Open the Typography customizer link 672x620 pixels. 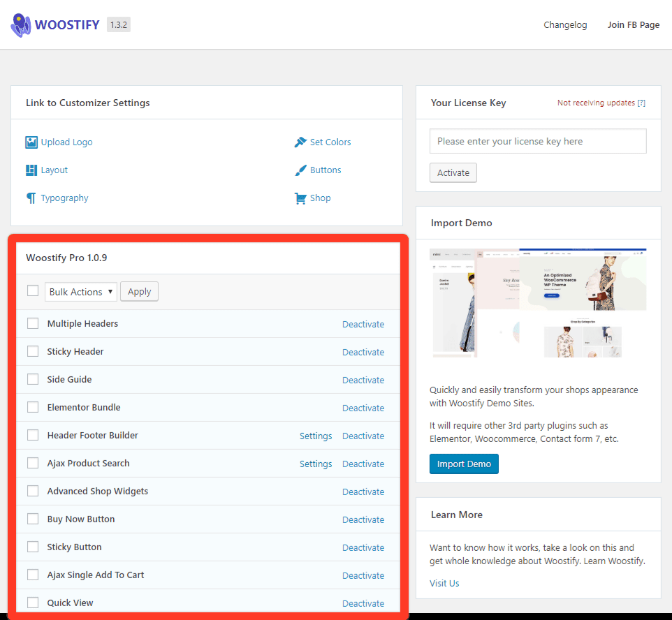[x=64, y=198]
